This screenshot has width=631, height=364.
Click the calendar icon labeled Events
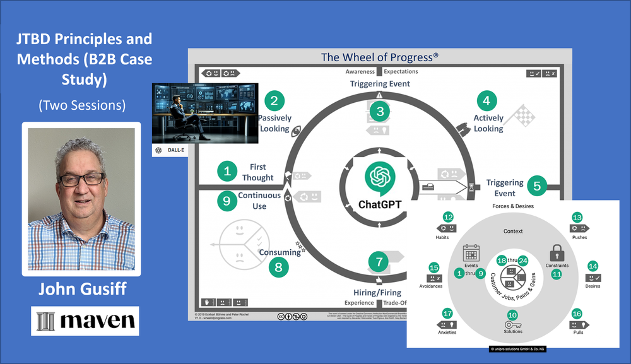[x=471, y=252]
